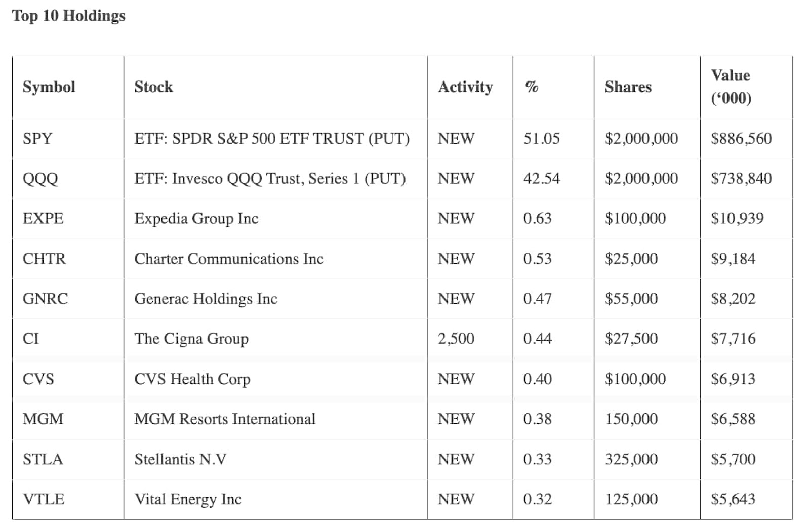Click the Shares column header
This screenshot has height=532, width=810.
628,87
